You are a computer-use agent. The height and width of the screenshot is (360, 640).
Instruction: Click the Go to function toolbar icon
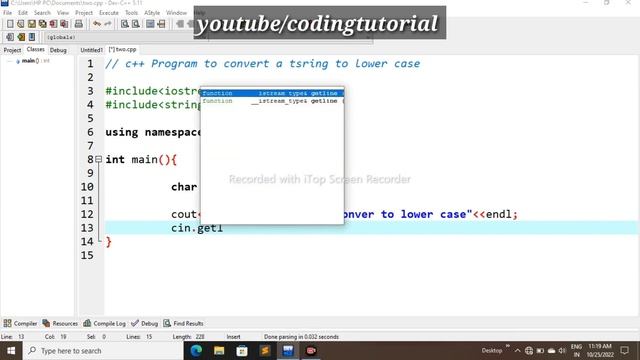point(150,24)
